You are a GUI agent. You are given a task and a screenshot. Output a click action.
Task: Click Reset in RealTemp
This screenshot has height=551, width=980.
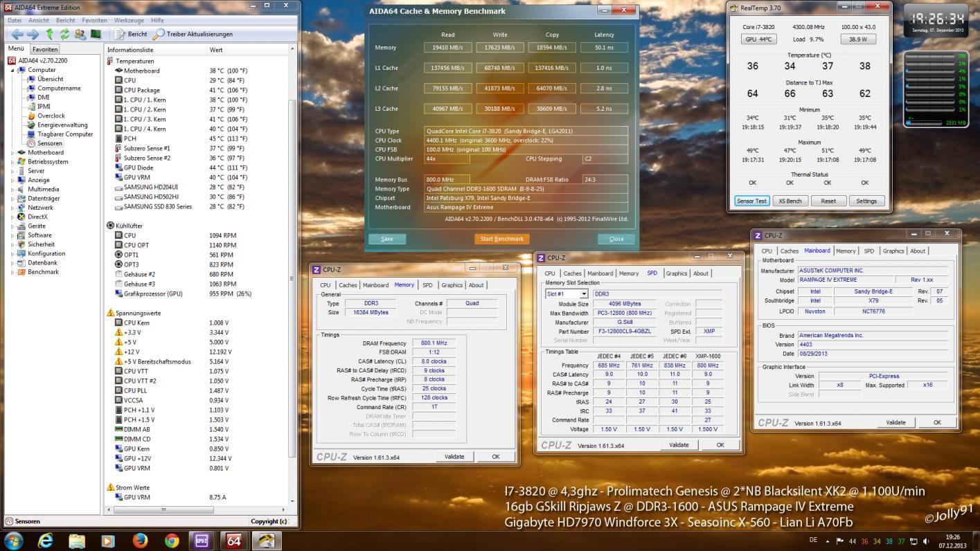click(828, 201)
